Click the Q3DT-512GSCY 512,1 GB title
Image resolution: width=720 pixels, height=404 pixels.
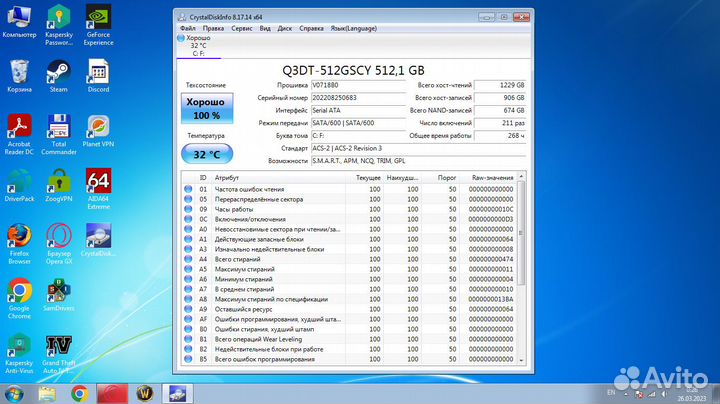coord(353,70)
